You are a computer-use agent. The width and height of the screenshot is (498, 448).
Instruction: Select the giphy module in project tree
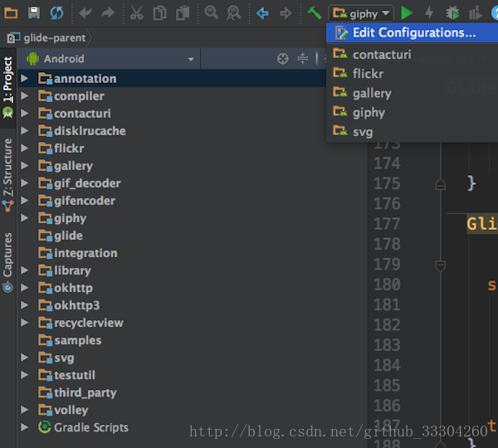pyautogui.click(x=70, y=218)
